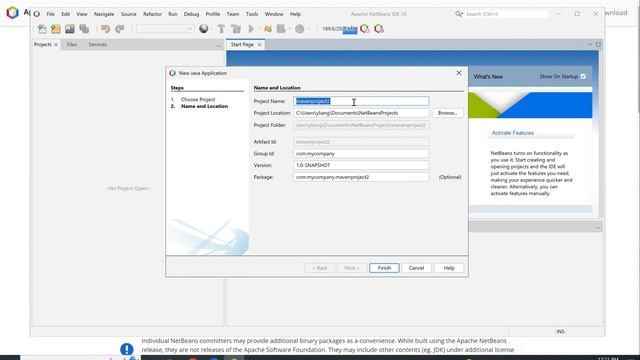Screen dimensions: 640x360
Task: Click the Clean and Build icon
Action: click(236, 29)
